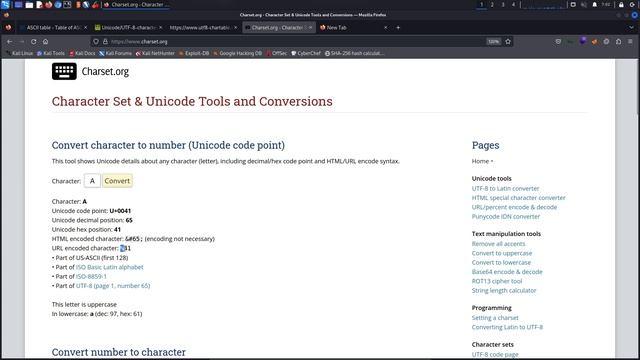Open HTML special character converter link

[x=518, y=198]
